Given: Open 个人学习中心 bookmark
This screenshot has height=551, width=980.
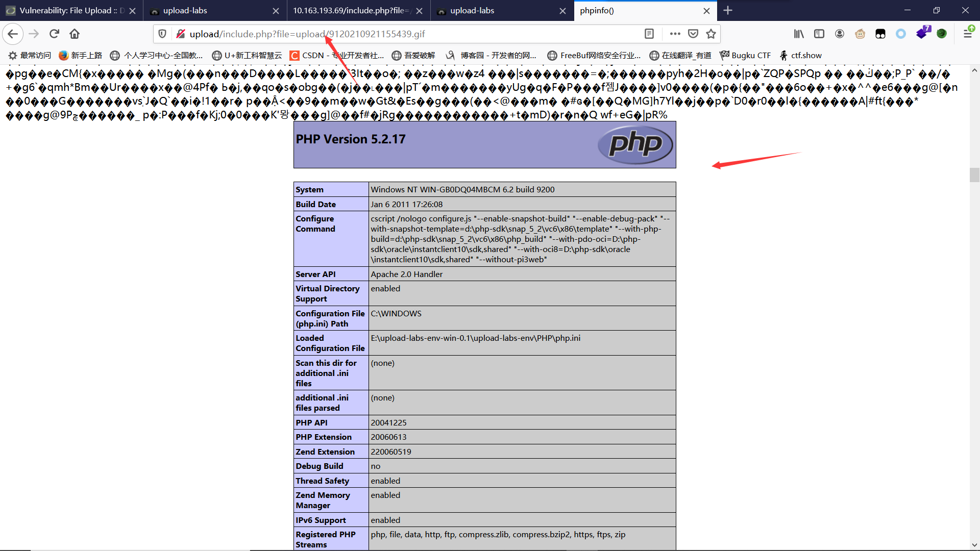Looking at the screenshot, I should tap(157, 55).
